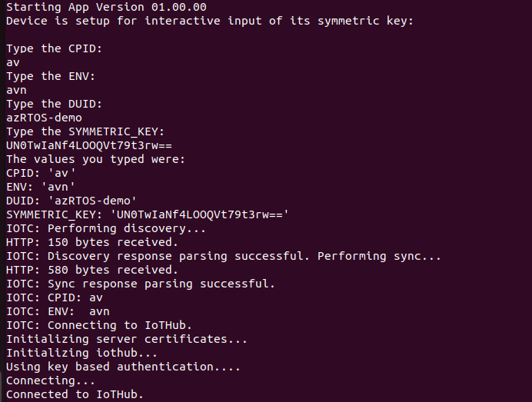Click 'IOTC: Sync response parsing successful.' line
The height and width of the screenshot is (402, 532).
tap(141, 284)
